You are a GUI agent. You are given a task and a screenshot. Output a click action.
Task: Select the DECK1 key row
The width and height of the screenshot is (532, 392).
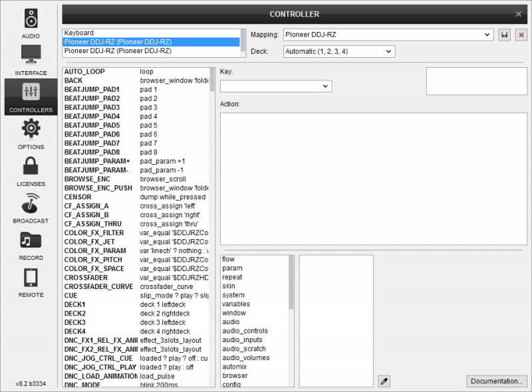pyautogui.click(x=136, y=304)
